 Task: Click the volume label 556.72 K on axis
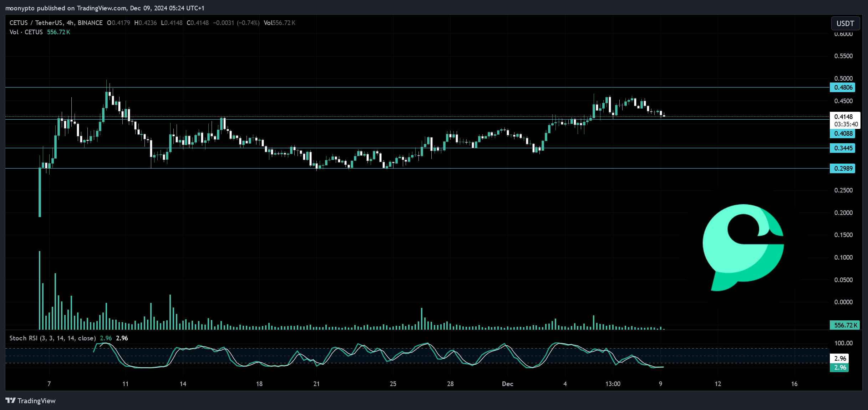point(845,325)
